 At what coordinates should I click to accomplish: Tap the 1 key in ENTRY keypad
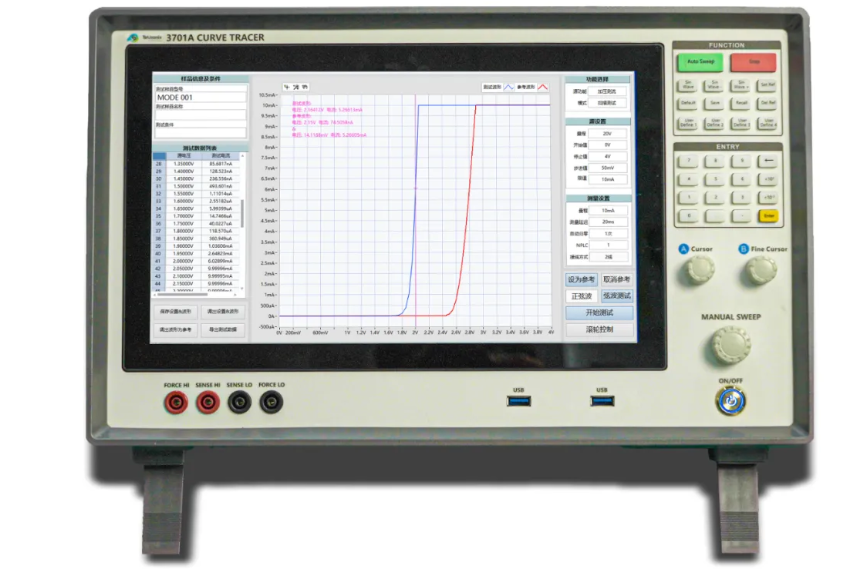tap(689, 197)
